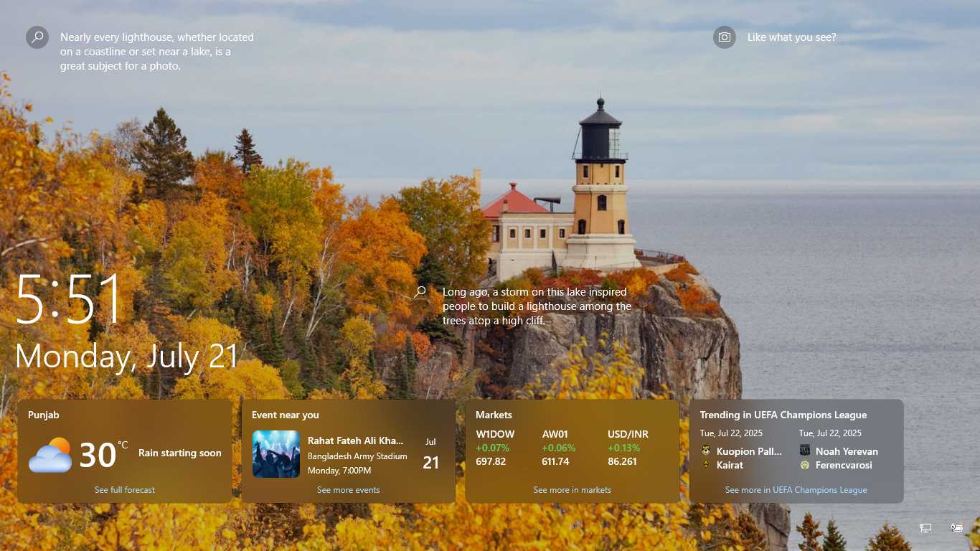The width and height of the screenshot is (980, 551).
Task: Open See full forecast link
Action: pos(125,490)
